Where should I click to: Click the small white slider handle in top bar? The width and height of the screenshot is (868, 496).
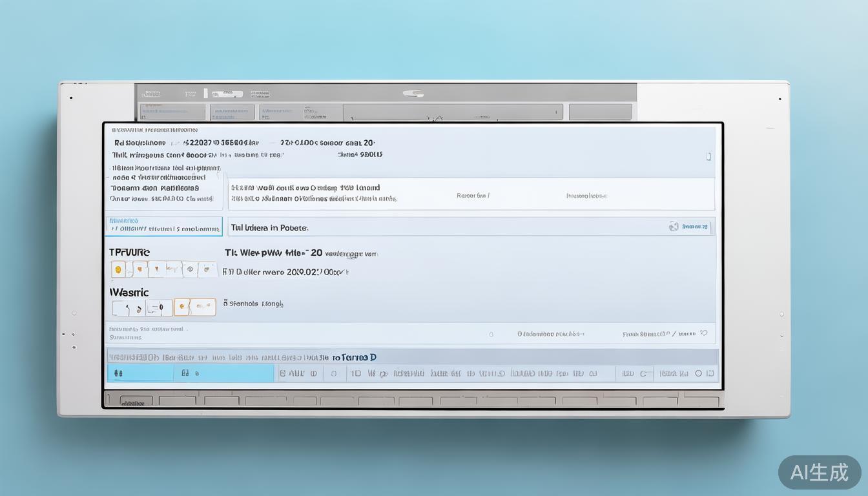(205, 94)
